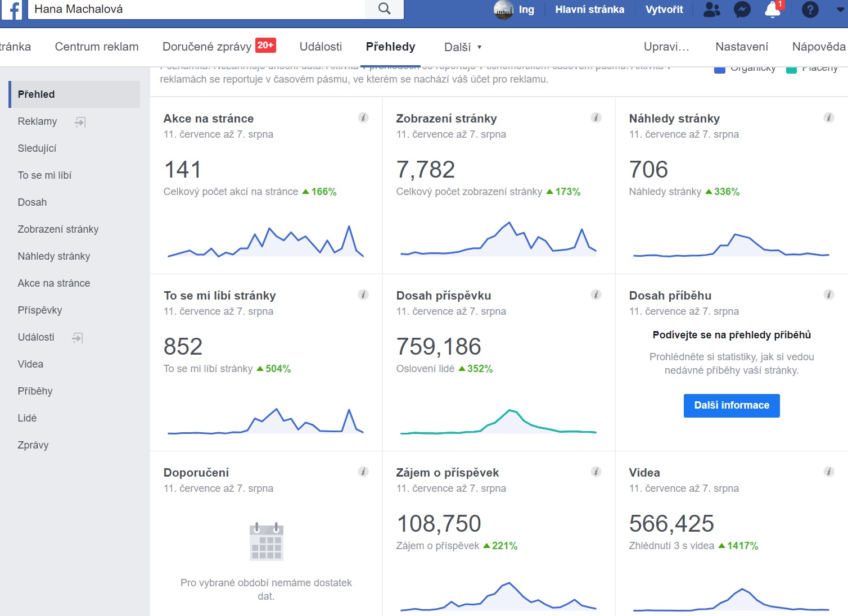
Task: Click info icon on Náhledy stránky card
Action: click(829, 117)
